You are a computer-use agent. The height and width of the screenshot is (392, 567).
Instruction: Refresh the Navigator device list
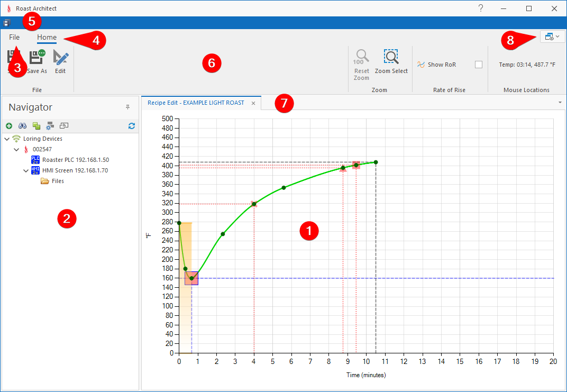coord(132,126)
